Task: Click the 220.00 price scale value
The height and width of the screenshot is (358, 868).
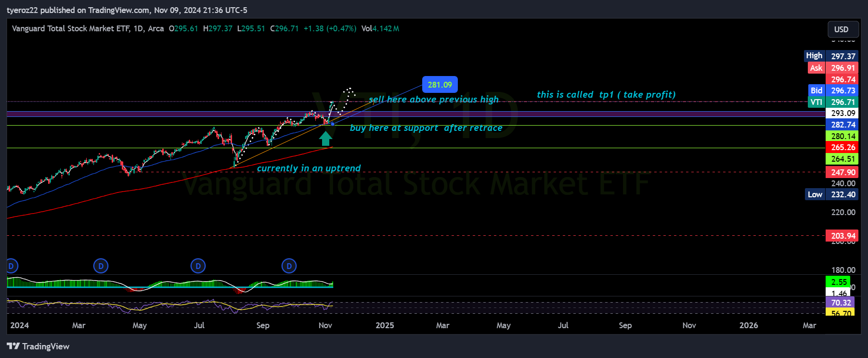Action: [x=843, y=212]
